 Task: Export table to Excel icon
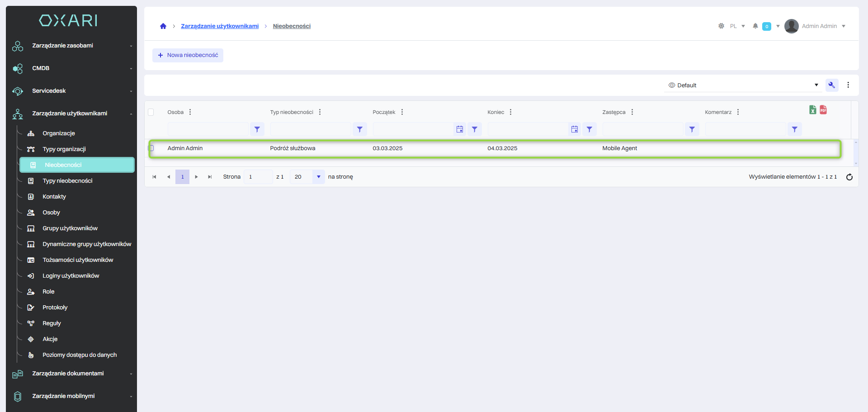(812, 110)
